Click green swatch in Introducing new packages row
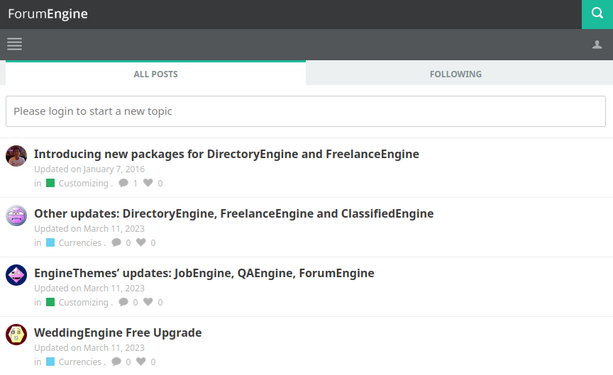 [50, 183]
